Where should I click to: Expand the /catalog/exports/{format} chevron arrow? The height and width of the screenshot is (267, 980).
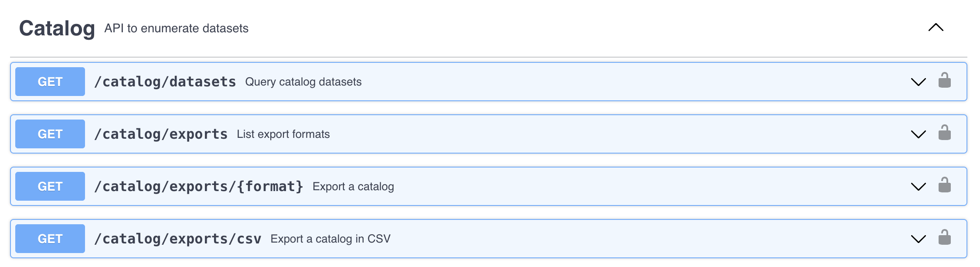[x=918, y=187]
